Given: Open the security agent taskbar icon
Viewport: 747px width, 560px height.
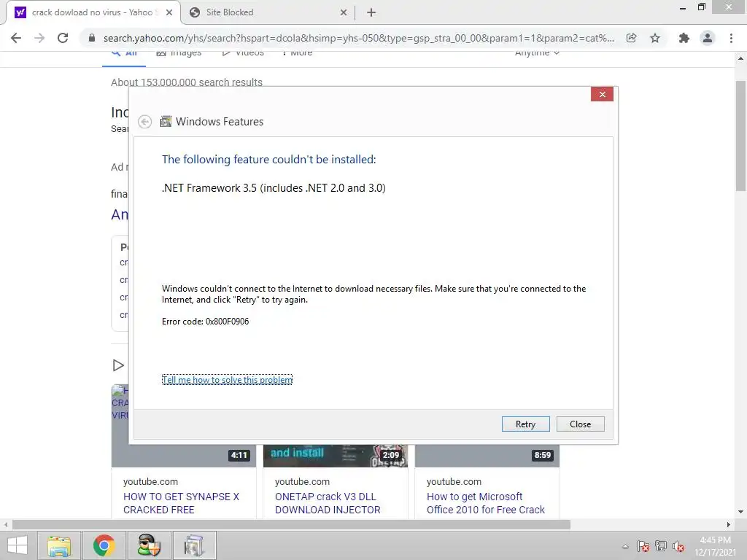Looking at the screenshot, I should pos(149,545).
